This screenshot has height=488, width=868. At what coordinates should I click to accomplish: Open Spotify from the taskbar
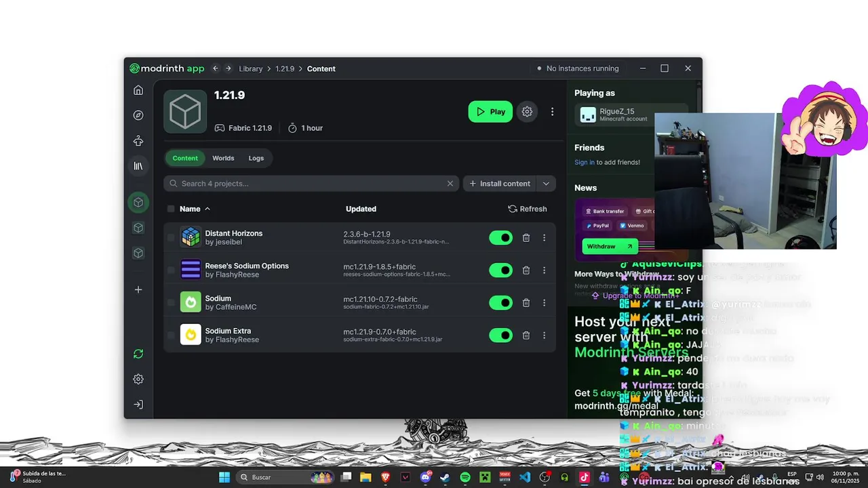pyautogui.click(x=465, y=477)
